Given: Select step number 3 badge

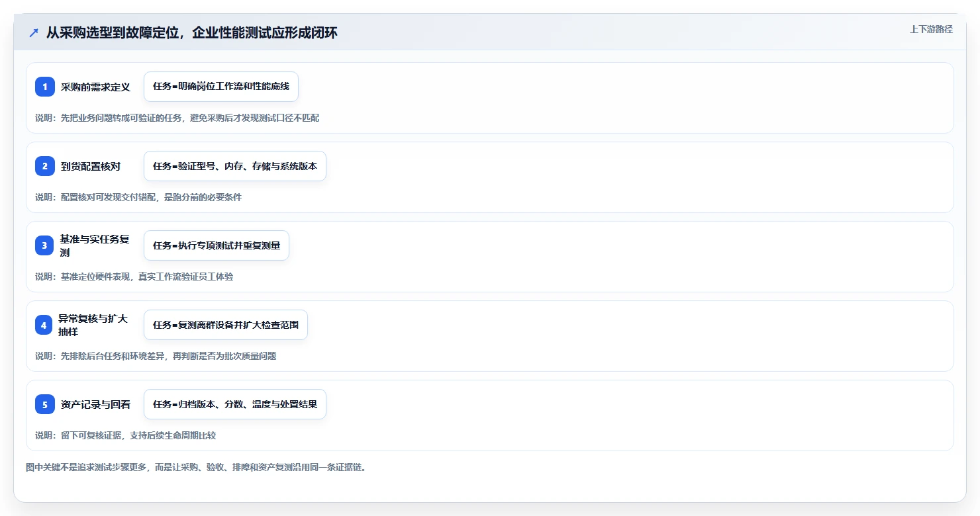Looking at the screenshot, I should (45, 245).
